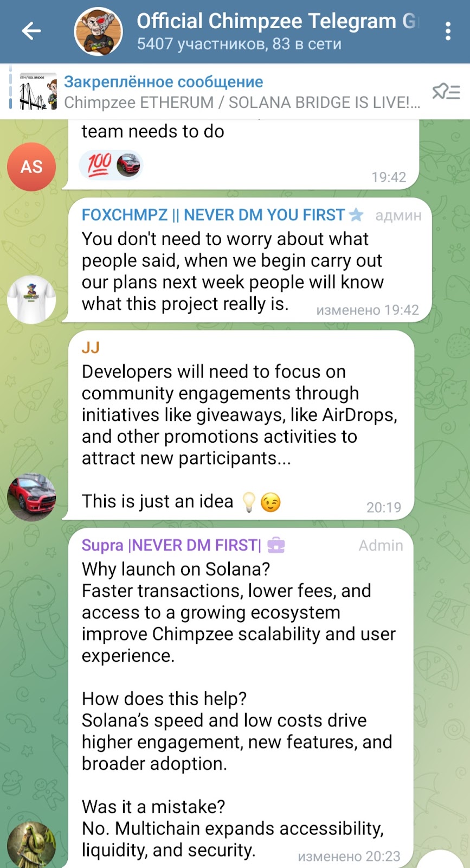Viewport: 470px width, 868px height.
Task: Tap the briefcase emoji next to Supra
Action: tap(276, 545)
